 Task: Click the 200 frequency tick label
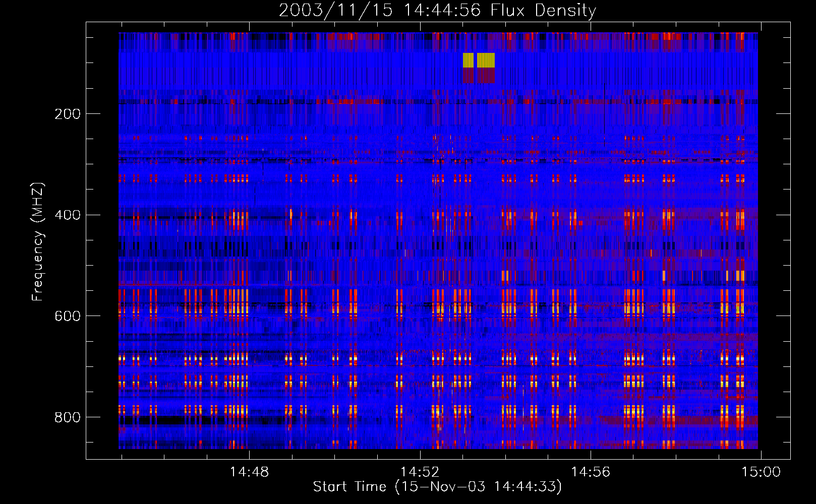[68, 114]
